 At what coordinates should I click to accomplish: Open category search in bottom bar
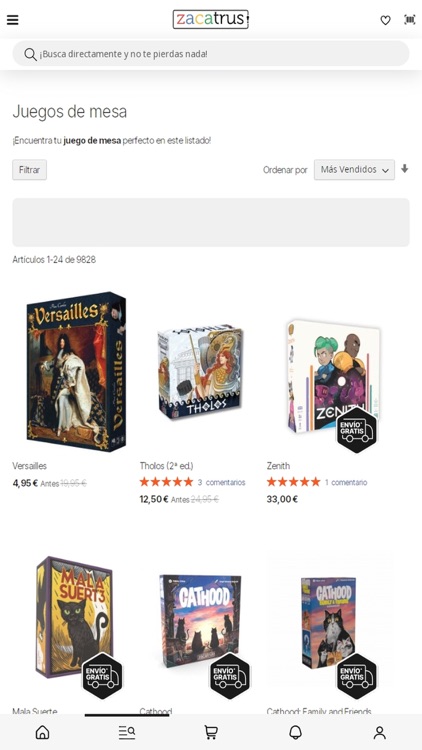pyautogui.click(x=127, y=732)
